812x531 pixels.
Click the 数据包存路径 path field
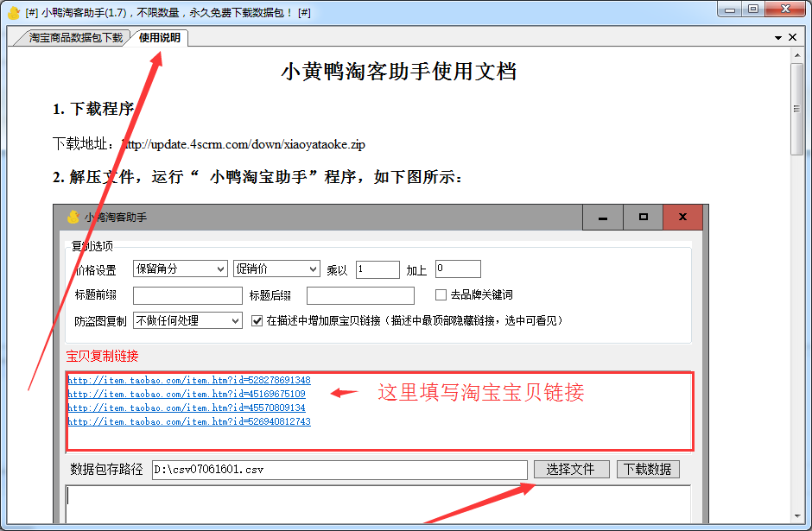click(339, 470)
